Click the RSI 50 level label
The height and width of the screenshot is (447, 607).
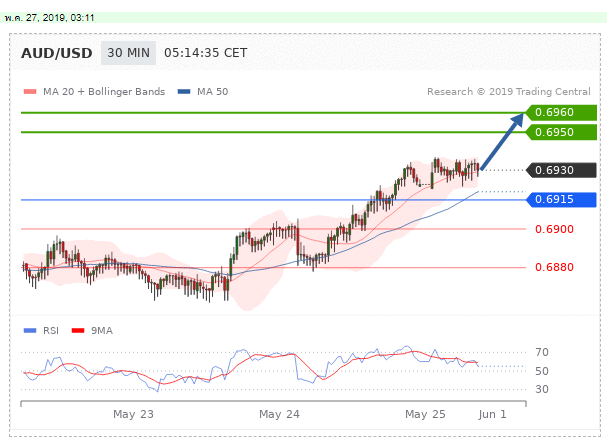pyautogui.click(x=542, y=371)
